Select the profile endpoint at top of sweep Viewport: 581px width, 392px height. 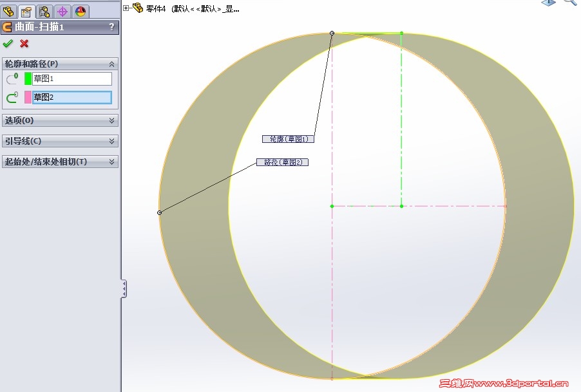(332, 33)
